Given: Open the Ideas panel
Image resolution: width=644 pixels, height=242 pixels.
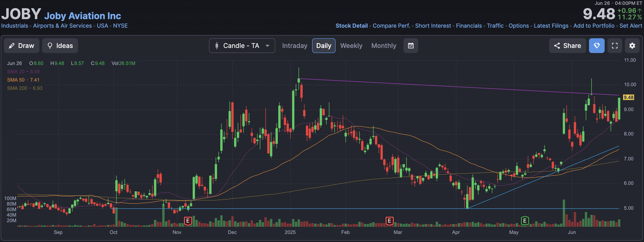Looking at the screenshot, I should (x=60, y=46).
